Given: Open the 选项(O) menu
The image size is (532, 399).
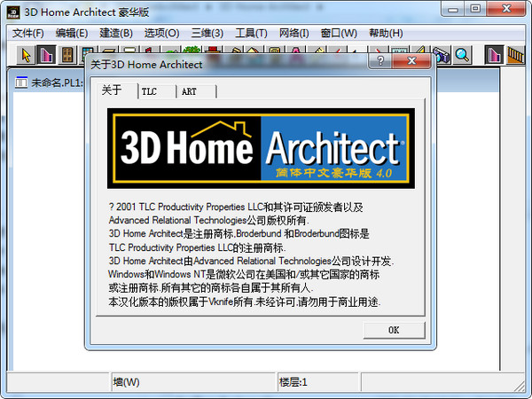Looking at the screenshot, I should 162,33.
